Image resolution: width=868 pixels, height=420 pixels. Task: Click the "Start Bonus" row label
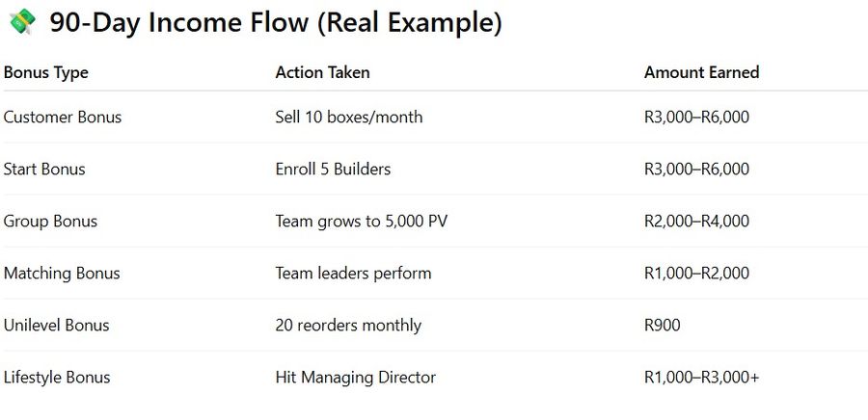point(44,170)
